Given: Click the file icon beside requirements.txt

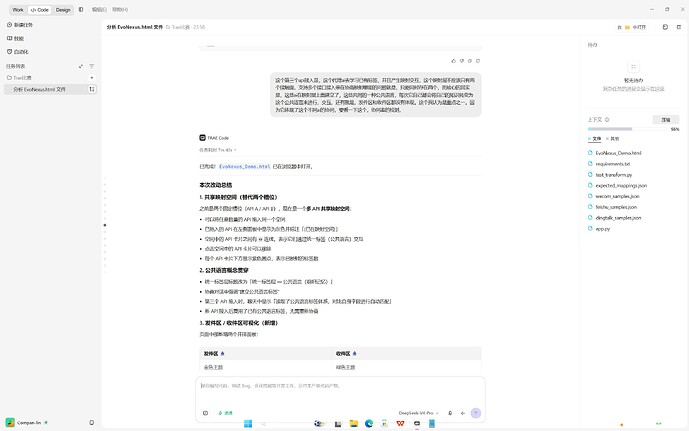Looking at the screenshot, I should point(590,164).
